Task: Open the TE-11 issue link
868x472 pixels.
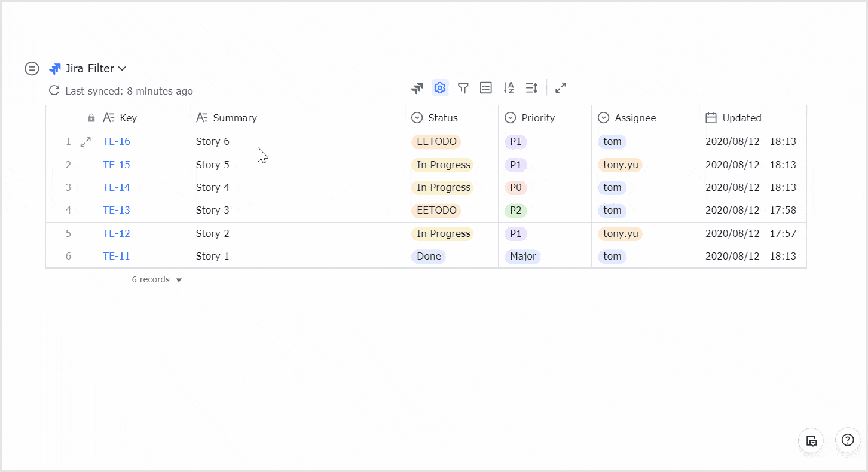Action: pos(117,256)
